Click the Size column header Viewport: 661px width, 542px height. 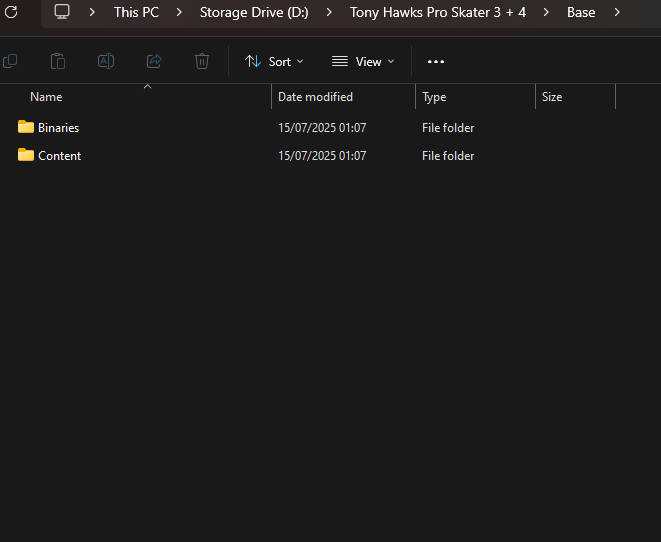[x=552, y=97]
